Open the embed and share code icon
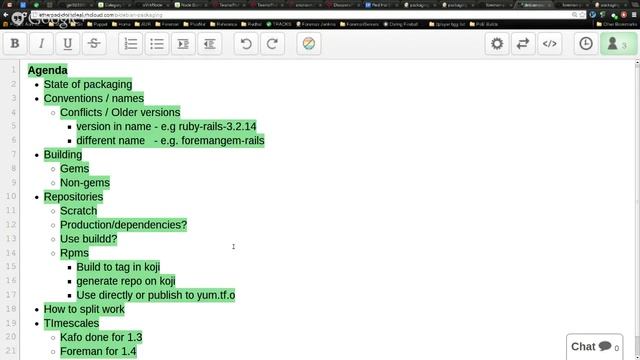This screenshot has height=360, width=640. [x=549, y=44]
